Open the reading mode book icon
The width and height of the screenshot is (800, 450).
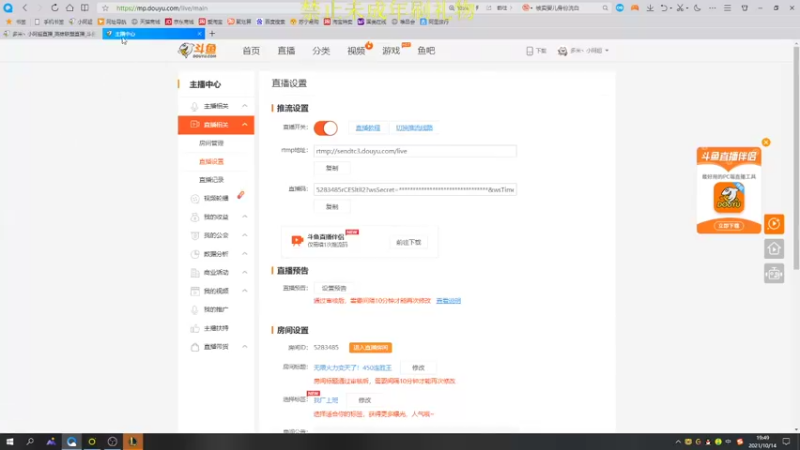pyautogui.click(x=85, y=8)
